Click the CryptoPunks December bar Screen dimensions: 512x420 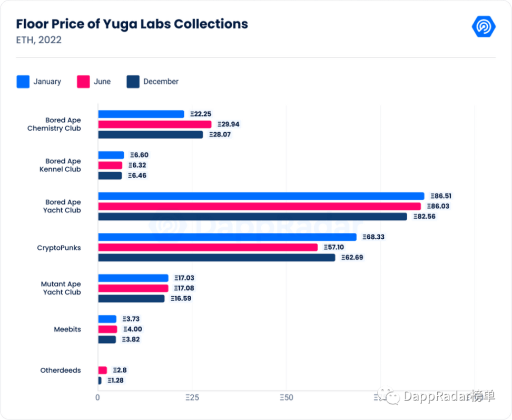(x=217, y=258)
